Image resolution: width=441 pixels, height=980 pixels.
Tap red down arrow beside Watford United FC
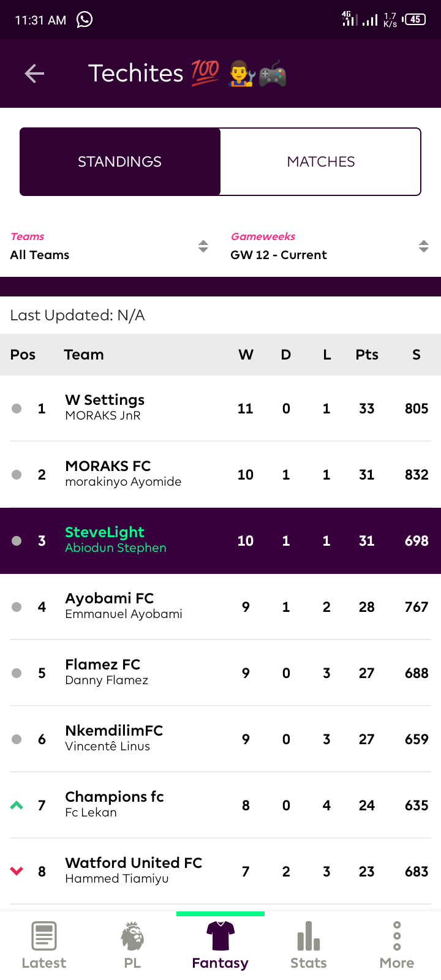(17, 871)
